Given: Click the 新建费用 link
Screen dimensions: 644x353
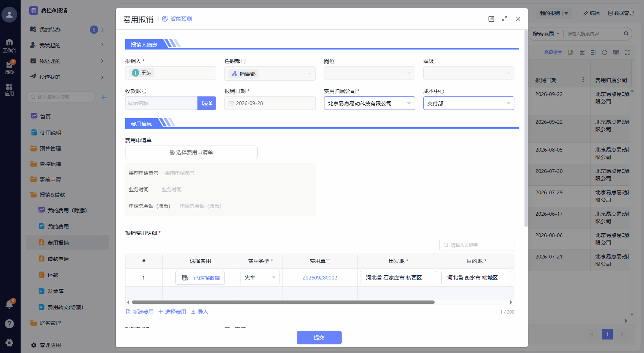Looking at the screenshot, I should (139, 312).
